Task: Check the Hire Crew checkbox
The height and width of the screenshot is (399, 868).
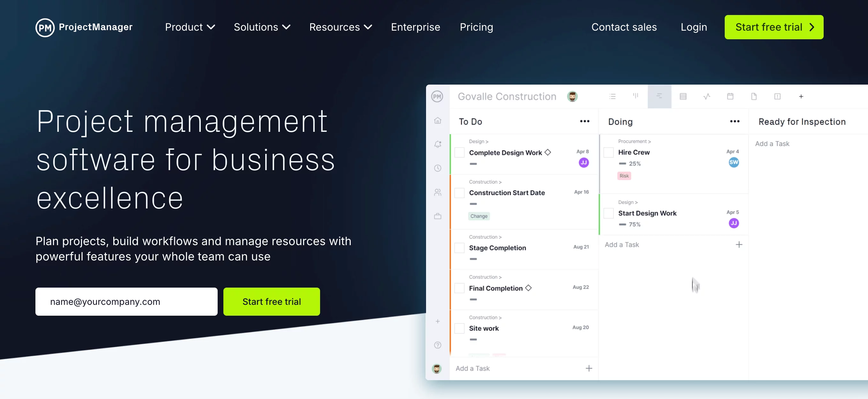Action: pyautogui.click(x=608, y=152)
